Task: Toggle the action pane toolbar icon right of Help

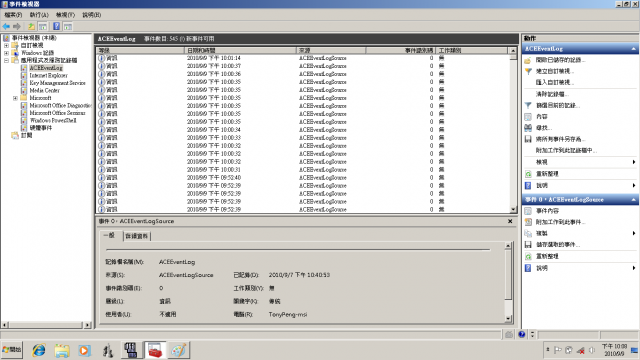Action: coord(68,27)
